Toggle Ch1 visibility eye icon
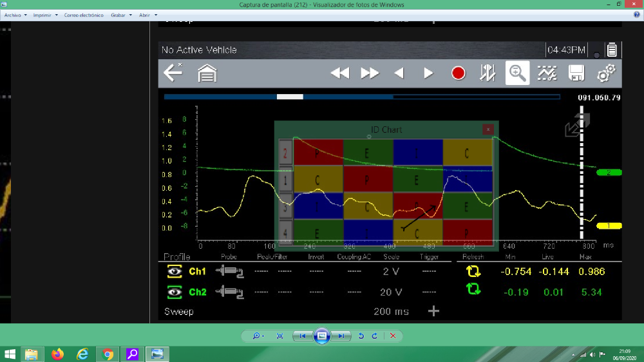The image size is (644, 362). tap(174, 272)
